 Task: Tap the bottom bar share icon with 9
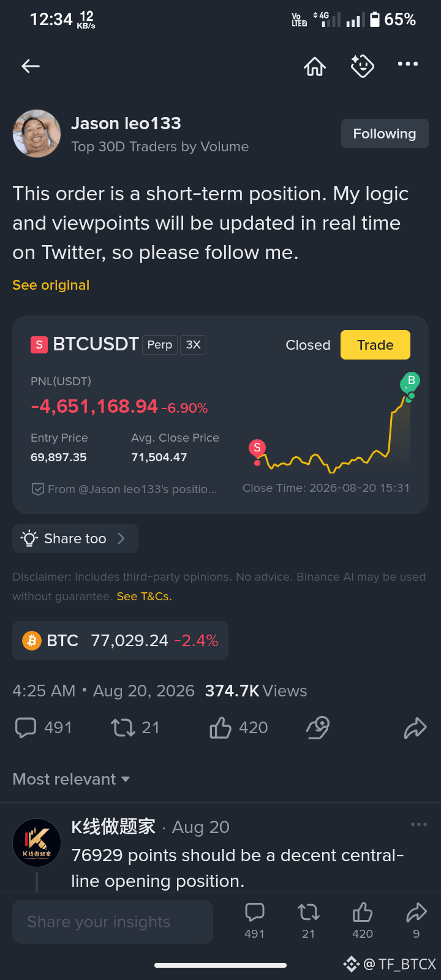(x=417, y=920)
